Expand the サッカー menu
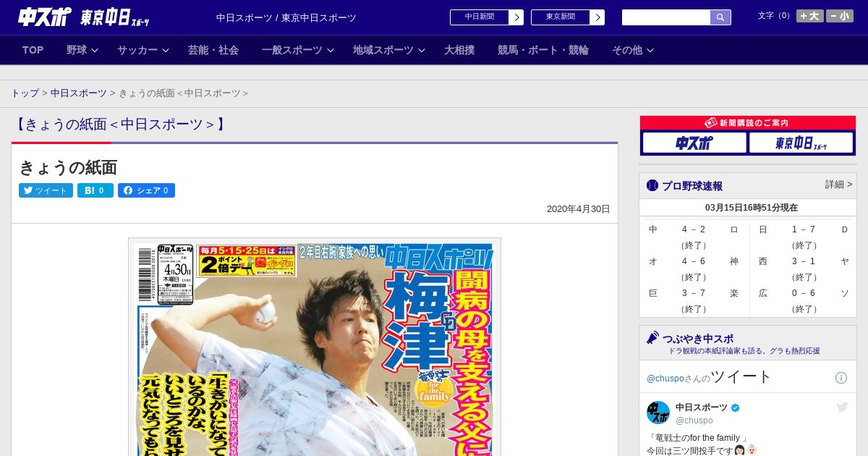The image size is (868, 456). coord(143,50)
